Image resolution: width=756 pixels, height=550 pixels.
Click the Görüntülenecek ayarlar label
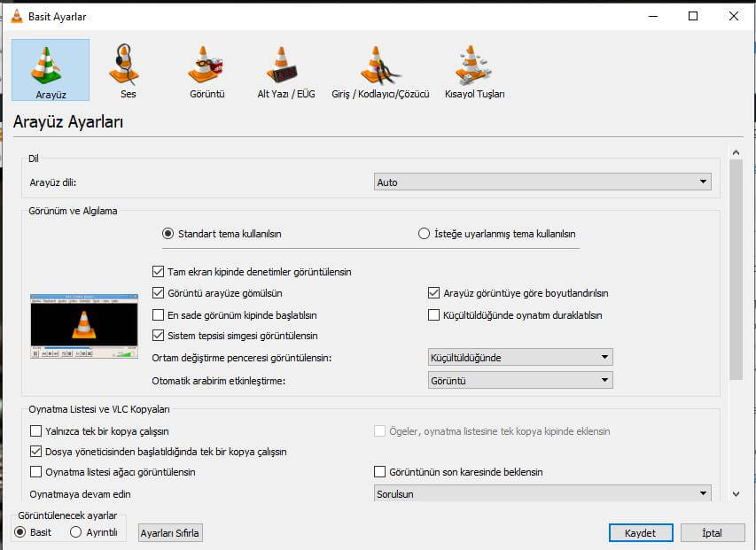pos(67,515)
